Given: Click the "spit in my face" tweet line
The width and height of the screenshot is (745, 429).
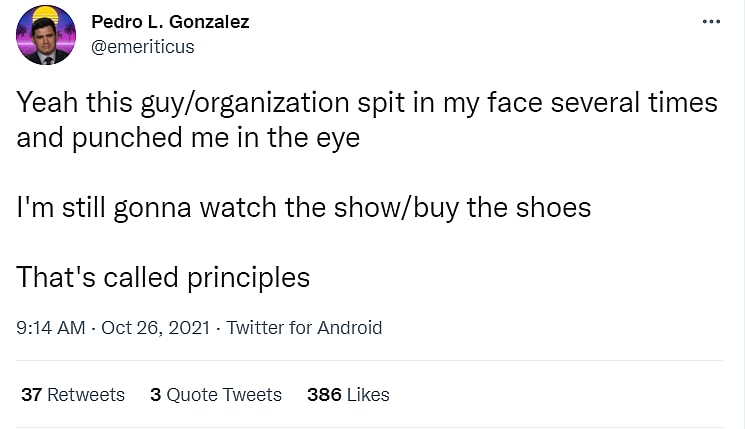Looking at the screenshot, I should [x=367, y=103].
